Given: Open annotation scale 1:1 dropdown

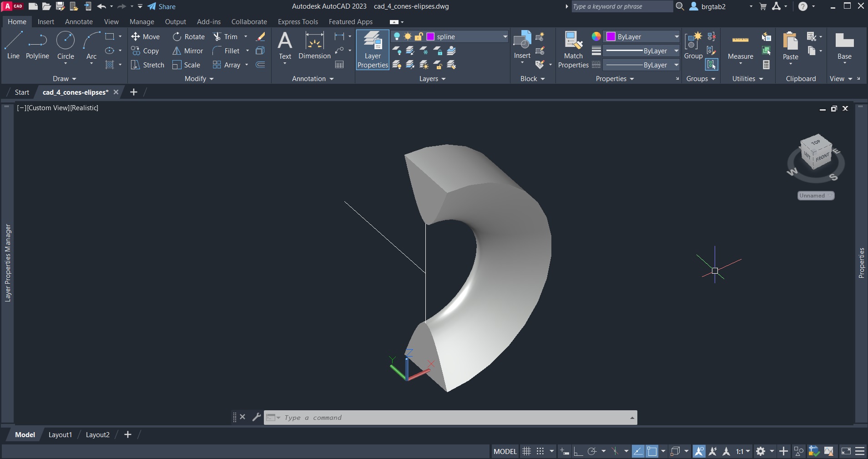Looking at the screenshot, I should click(743, 451).
